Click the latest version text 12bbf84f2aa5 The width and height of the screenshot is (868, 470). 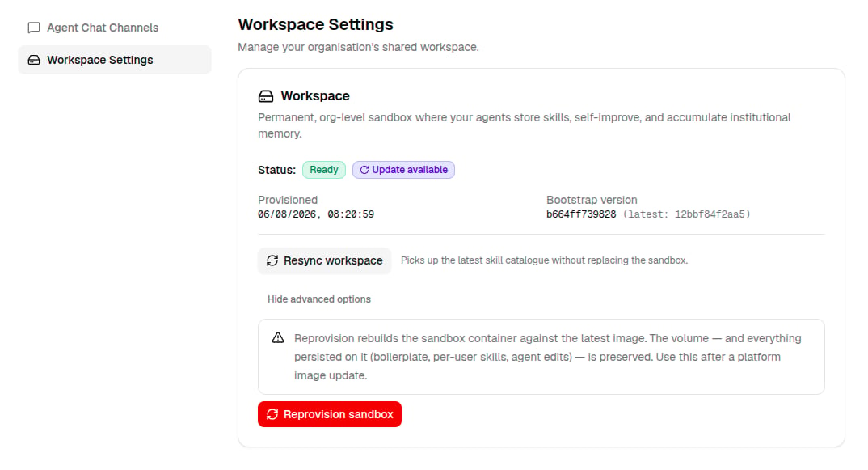coord(710,214)
